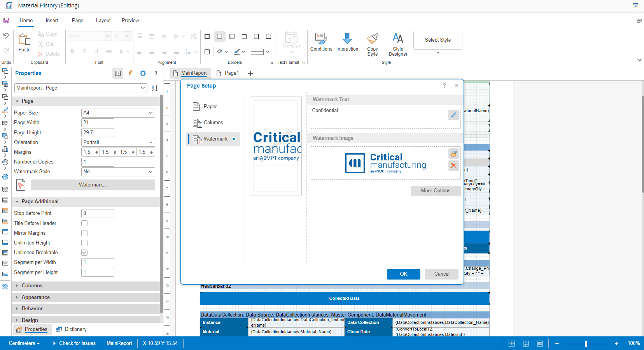Click the More Options button
The width and height of the screenshot is (644, 350).
pyautogui.click(x=436, y=191)
